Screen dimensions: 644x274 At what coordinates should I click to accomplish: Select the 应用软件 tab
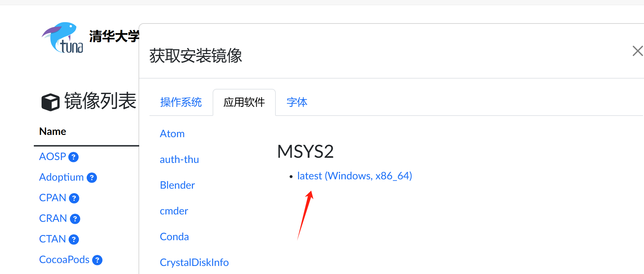pyautogui.click(x=244, y=102)
